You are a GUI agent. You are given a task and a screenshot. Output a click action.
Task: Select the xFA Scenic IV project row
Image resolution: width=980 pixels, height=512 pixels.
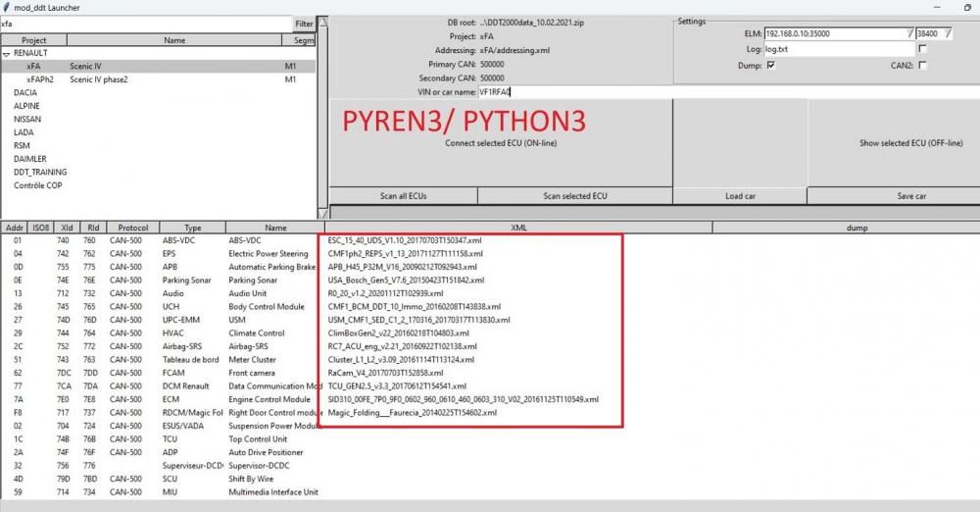point(158,66)
